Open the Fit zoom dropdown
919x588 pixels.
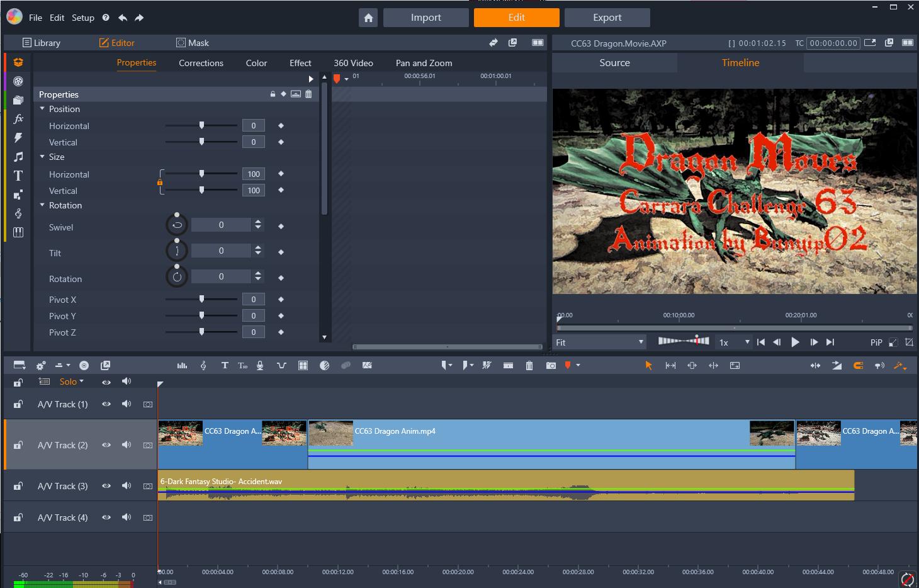point(600,342)
